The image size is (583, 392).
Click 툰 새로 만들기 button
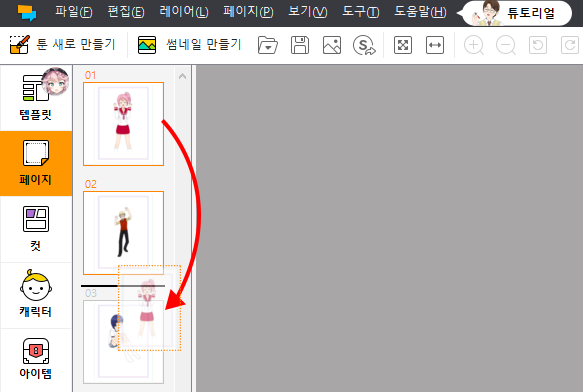[62, 45]
